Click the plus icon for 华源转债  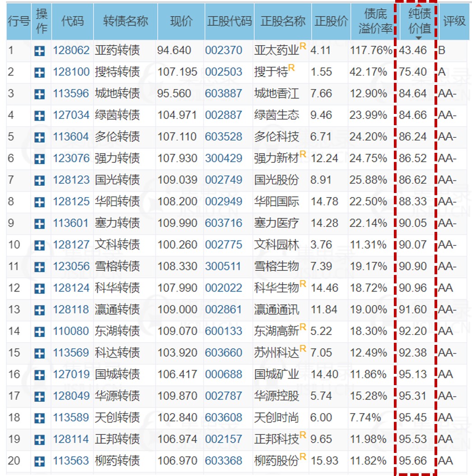[x=39, y=397]
